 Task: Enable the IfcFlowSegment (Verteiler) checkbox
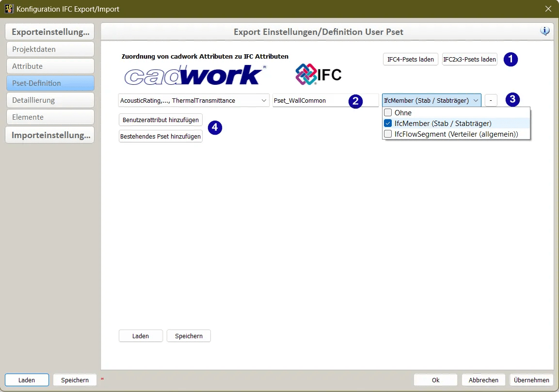388,134
